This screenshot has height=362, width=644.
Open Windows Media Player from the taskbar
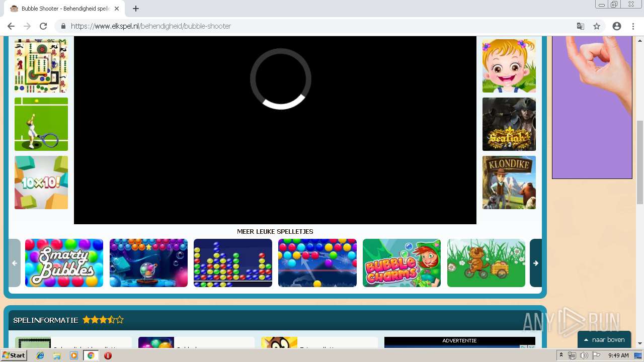74,355
